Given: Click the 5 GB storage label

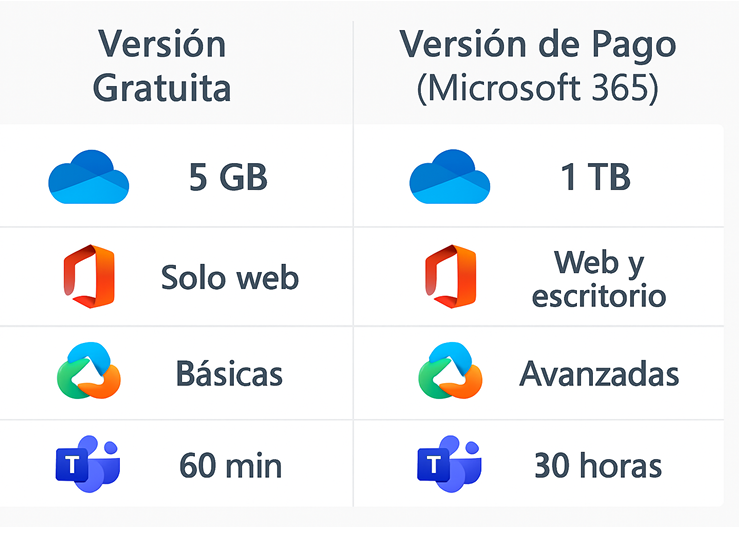Looking at the screenshot, I should coord(228,177).
